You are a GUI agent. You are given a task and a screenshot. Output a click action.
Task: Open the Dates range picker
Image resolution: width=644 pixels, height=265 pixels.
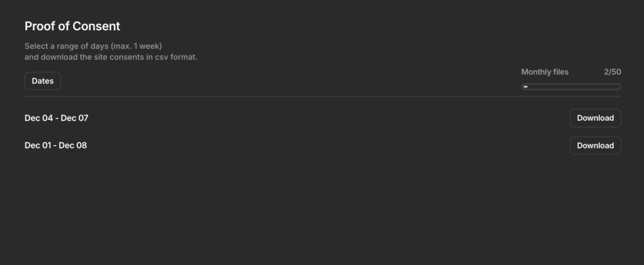pyautogui.click(x=43, y=81)
